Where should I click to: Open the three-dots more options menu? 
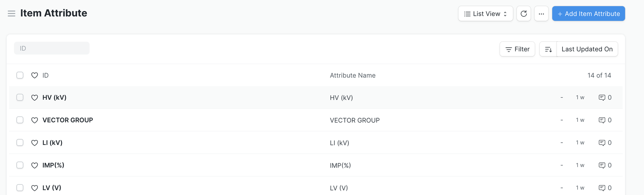(541, 14)
